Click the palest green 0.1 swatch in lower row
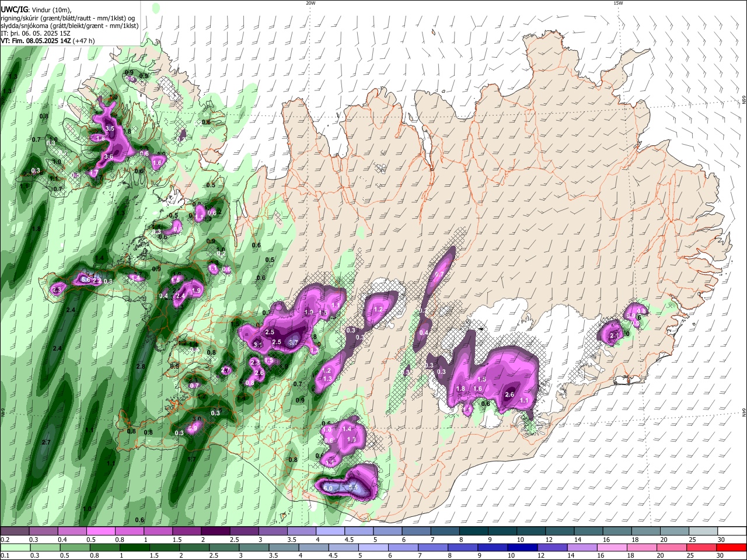 tap(15, 547)
